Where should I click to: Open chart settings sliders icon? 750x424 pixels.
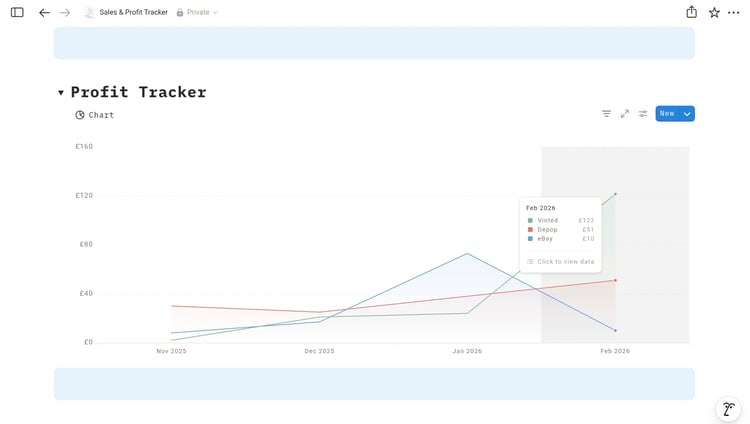[643, 114]
